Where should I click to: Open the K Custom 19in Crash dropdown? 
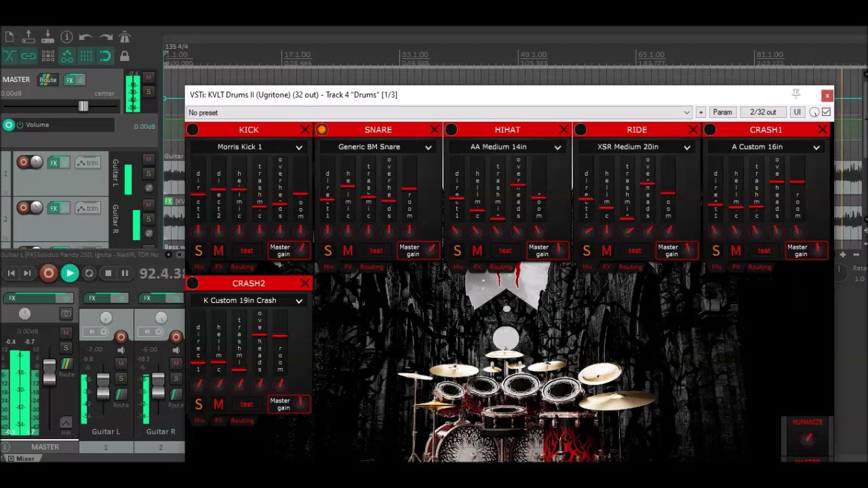(248, 300)
